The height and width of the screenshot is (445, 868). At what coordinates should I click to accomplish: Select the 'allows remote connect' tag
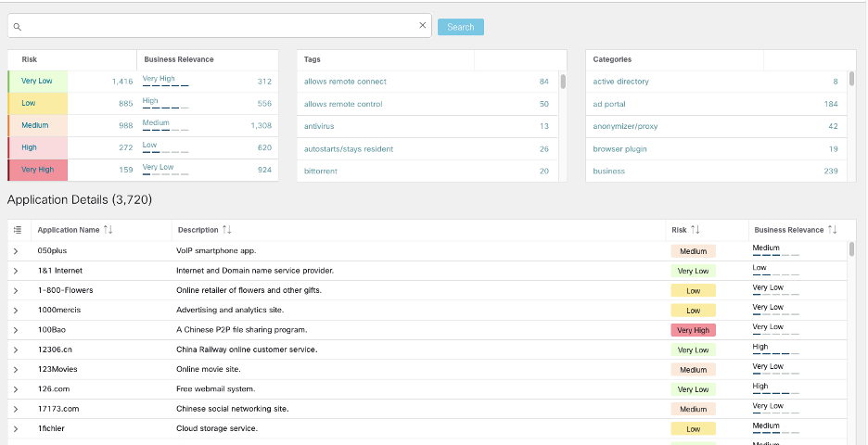pos(345,82)
